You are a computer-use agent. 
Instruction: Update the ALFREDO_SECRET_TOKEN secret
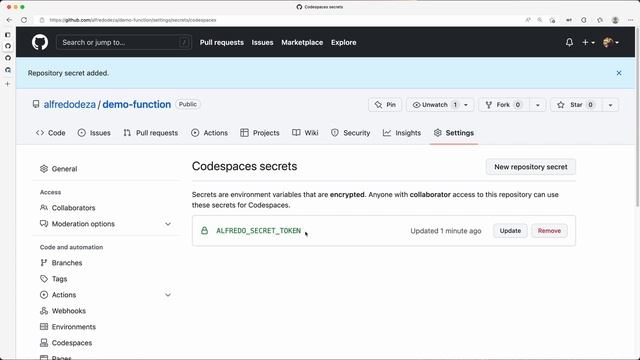pyautogui.click(x=510, y=231)
